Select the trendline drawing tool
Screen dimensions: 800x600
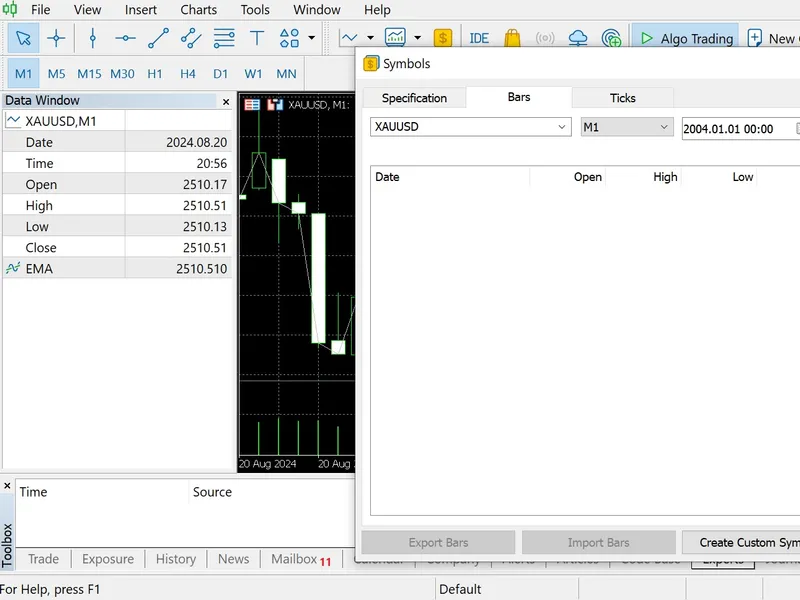158,38
